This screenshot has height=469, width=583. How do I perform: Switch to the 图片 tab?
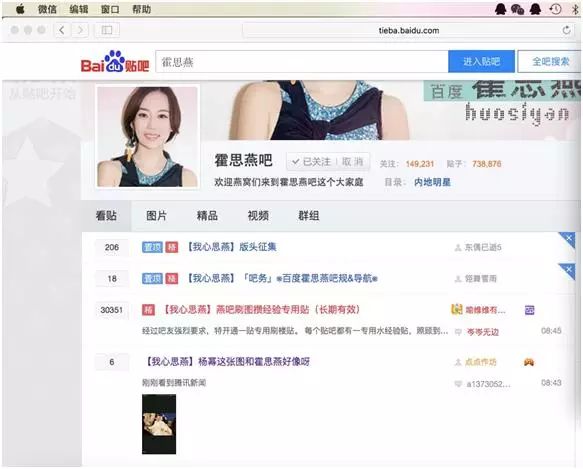[x=156, y=215]
